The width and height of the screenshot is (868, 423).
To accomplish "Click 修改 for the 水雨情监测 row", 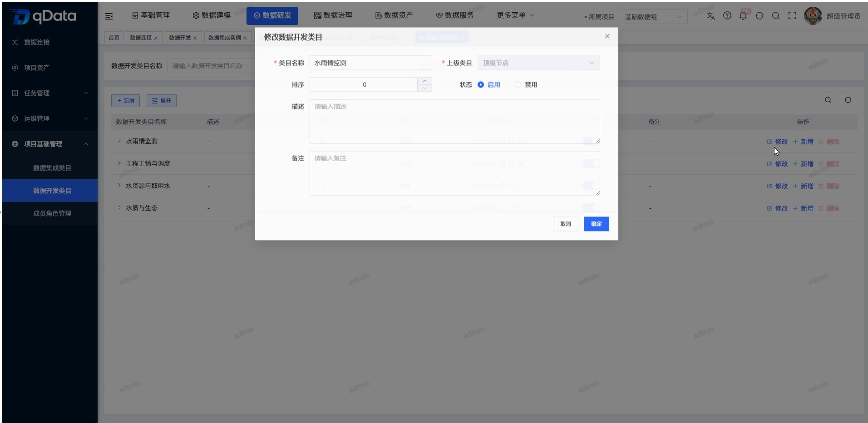I will (778, 142).
